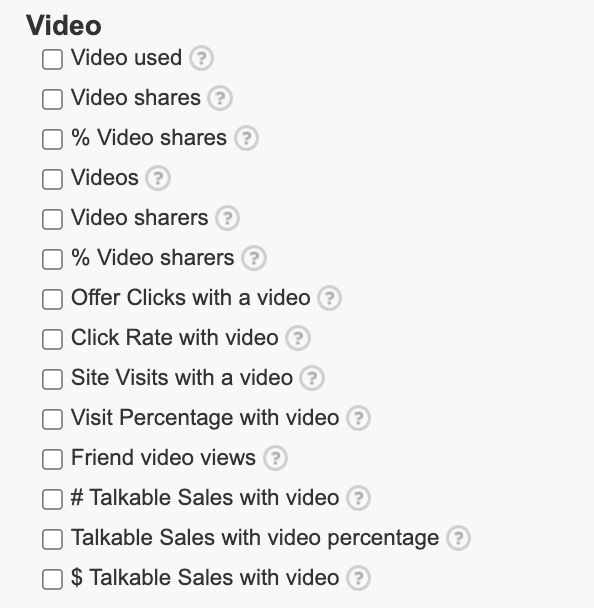Image resolution: width=594 pixels, height=608 pixels.
Task: Check the # Talkable Sales with video box
Action: point(52,499)
